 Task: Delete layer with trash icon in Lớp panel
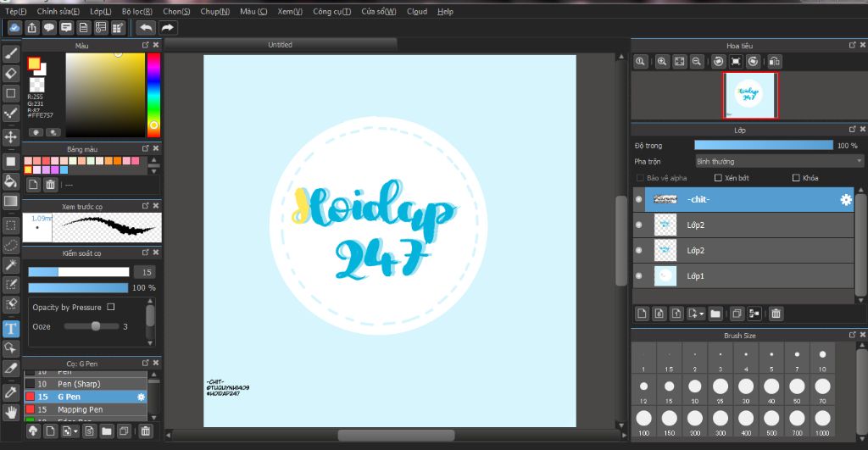pos(776,314)
